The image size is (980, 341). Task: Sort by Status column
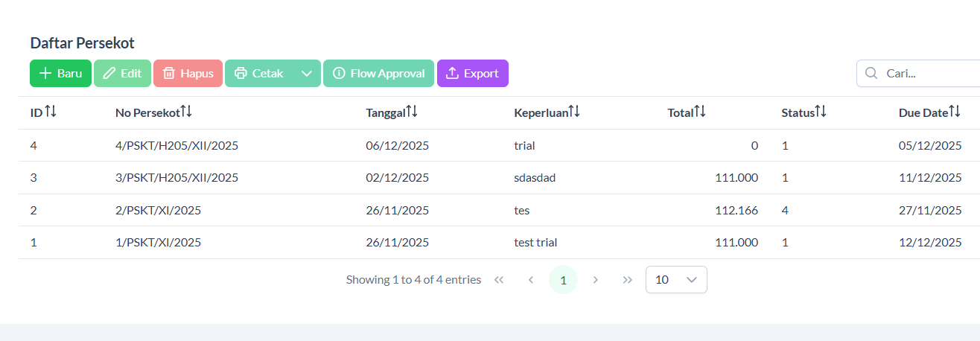[x=821, y=112]
